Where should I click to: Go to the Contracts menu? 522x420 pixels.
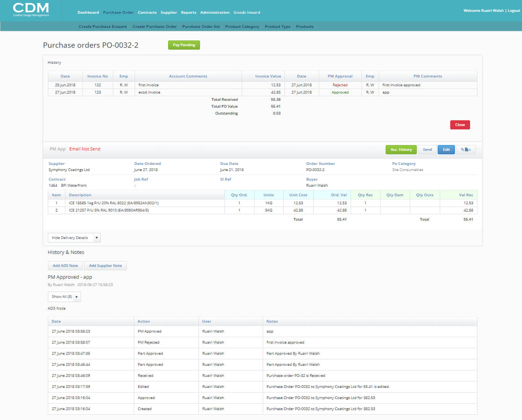[x=147, y=13]
